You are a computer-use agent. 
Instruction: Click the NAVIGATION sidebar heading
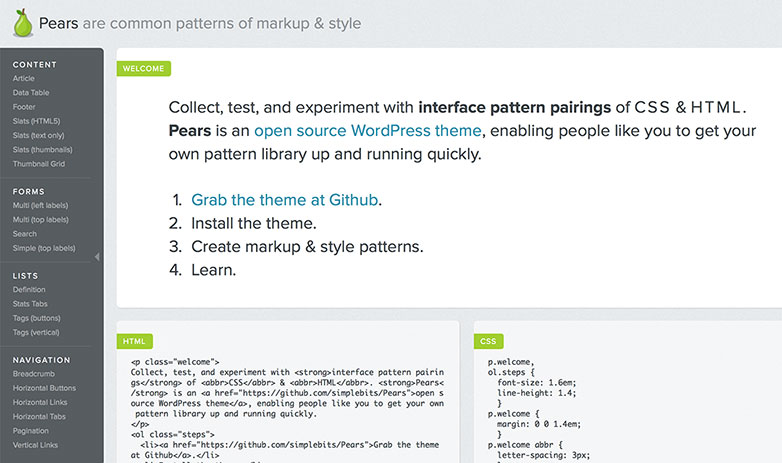41,360
